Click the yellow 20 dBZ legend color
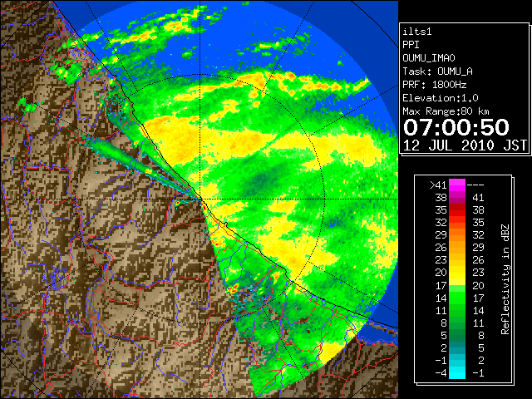This screenshot has width=532, height=399. click(x=457, y=273)
